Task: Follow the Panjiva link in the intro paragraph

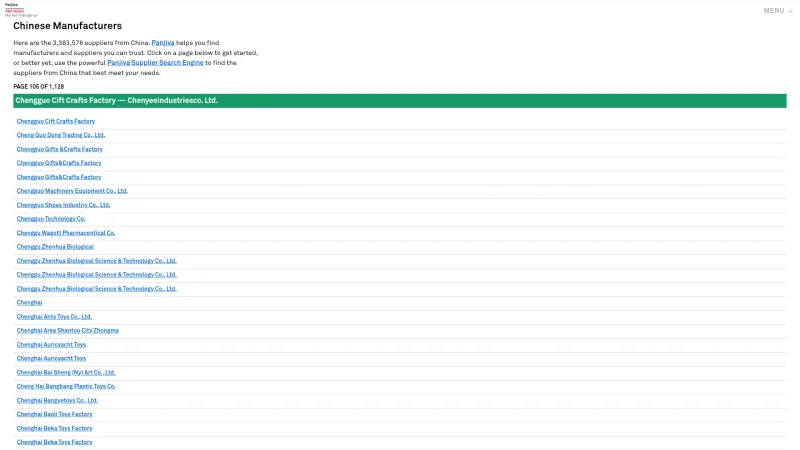Action: (x=163, y=43)
